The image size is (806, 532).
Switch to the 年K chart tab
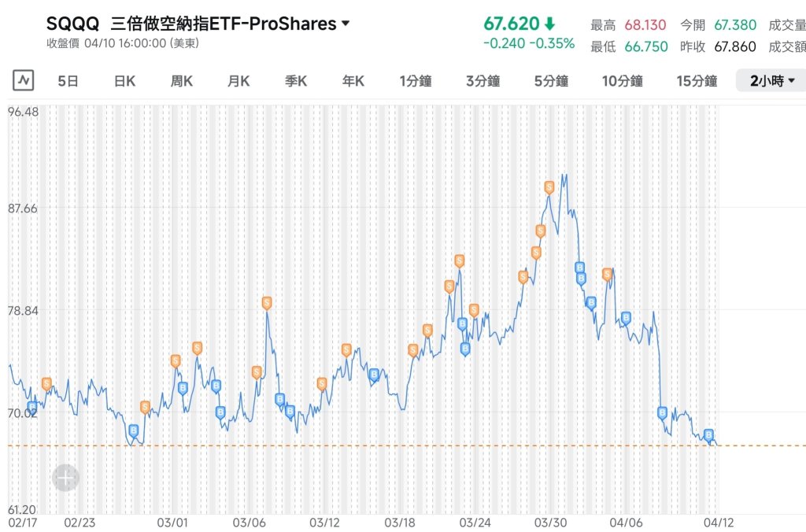[353, 81]
